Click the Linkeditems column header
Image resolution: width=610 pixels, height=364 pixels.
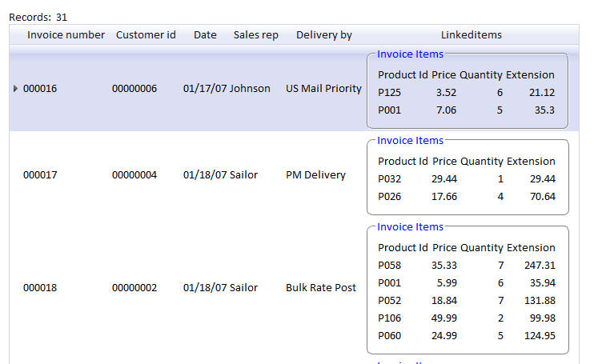pos(472,35)
